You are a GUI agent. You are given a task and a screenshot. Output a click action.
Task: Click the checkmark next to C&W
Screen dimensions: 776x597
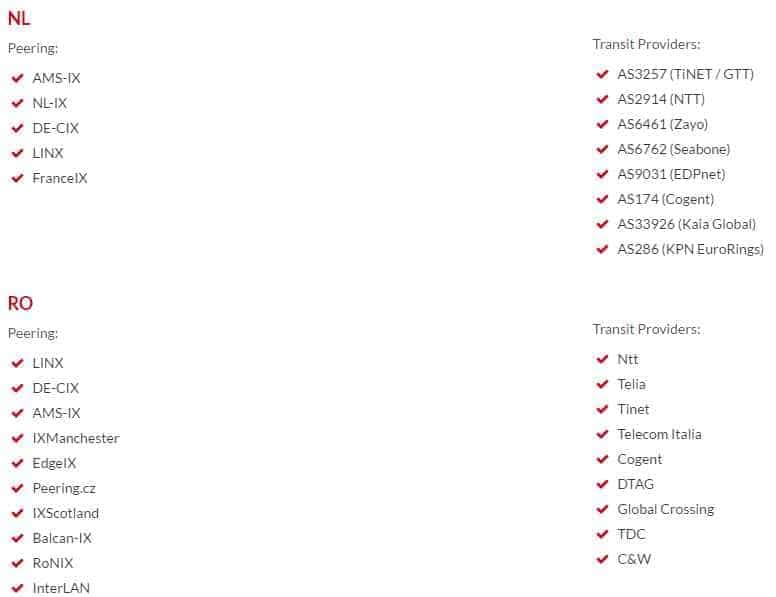pyautogui.click(x=602, y=559)
